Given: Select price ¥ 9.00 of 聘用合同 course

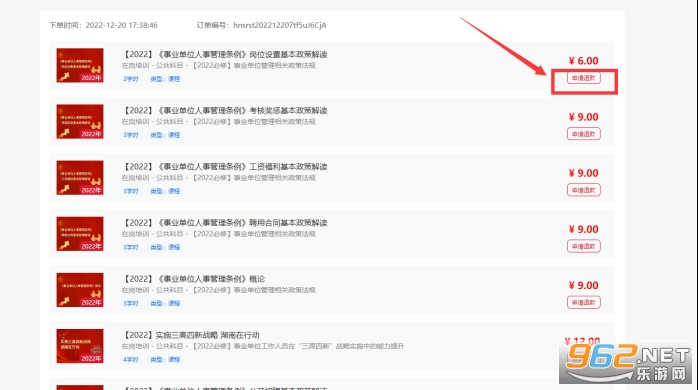Looking at the screenshot, I should (584, 229).
